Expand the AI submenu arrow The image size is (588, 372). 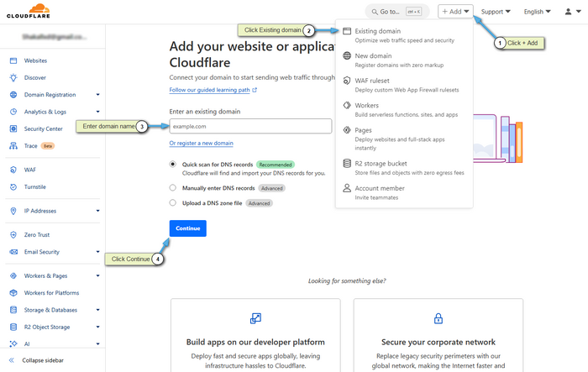(98, 343)
